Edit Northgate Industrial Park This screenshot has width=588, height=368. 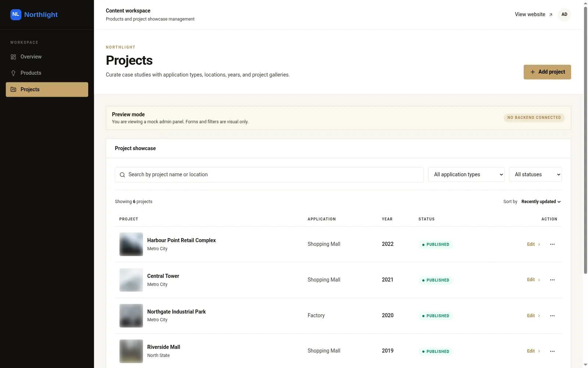pyautogui.click(x=534, y=316)
